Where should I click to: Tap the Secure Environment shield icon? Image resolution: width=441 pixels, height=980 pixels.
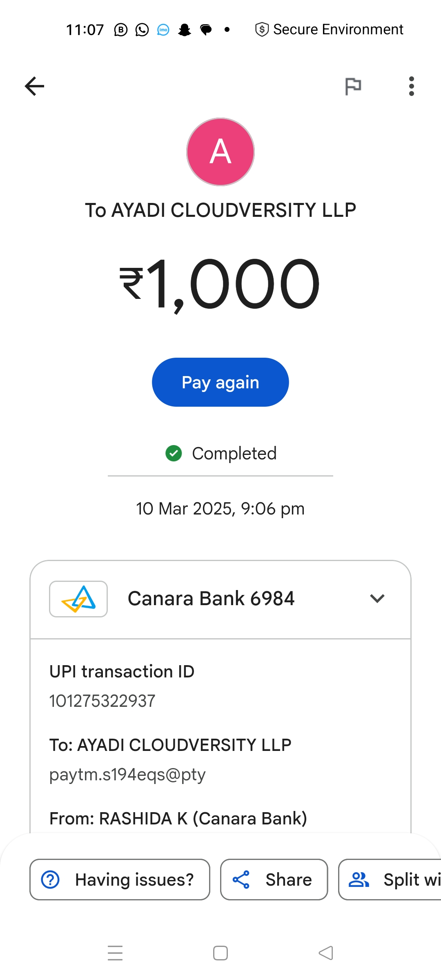[x=262, y=29]
